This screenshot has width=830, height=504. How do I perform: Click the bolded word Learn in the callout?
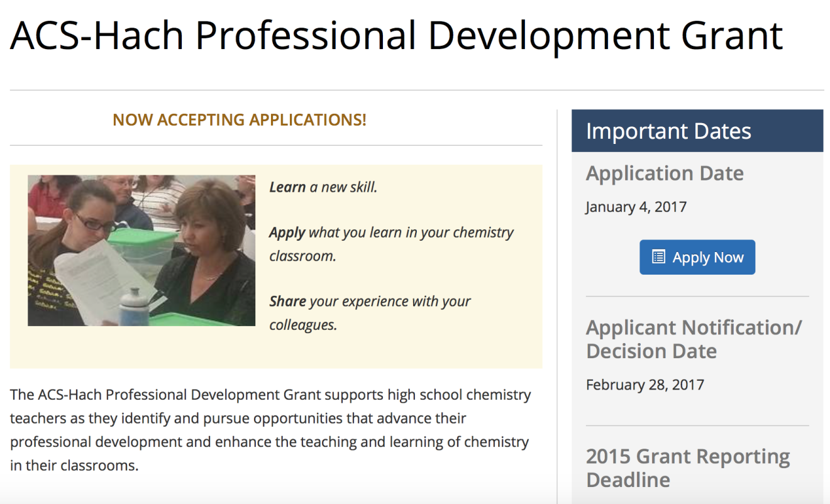(x=286, y=186)
